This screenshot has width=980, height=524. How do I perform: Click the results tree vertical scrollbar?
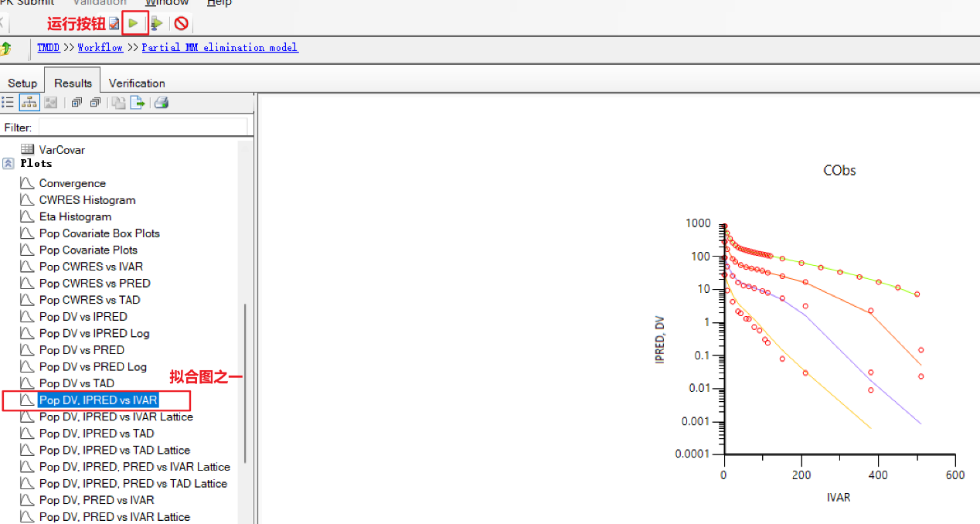[245, 383]
